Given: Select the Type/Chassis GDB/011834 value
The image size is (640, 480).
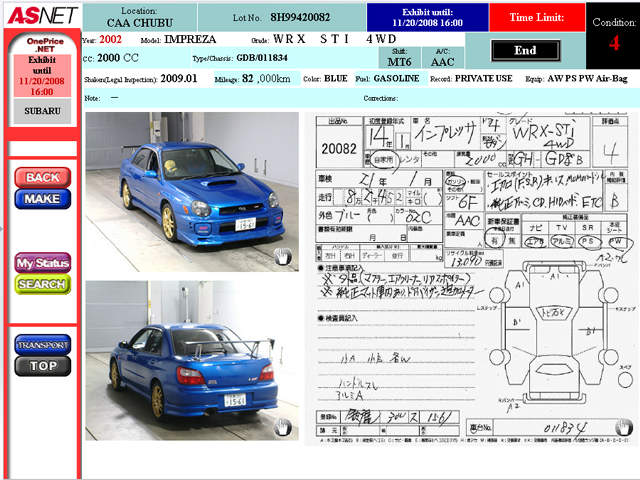Looking at the screenshot, I should tap(262, 58).
